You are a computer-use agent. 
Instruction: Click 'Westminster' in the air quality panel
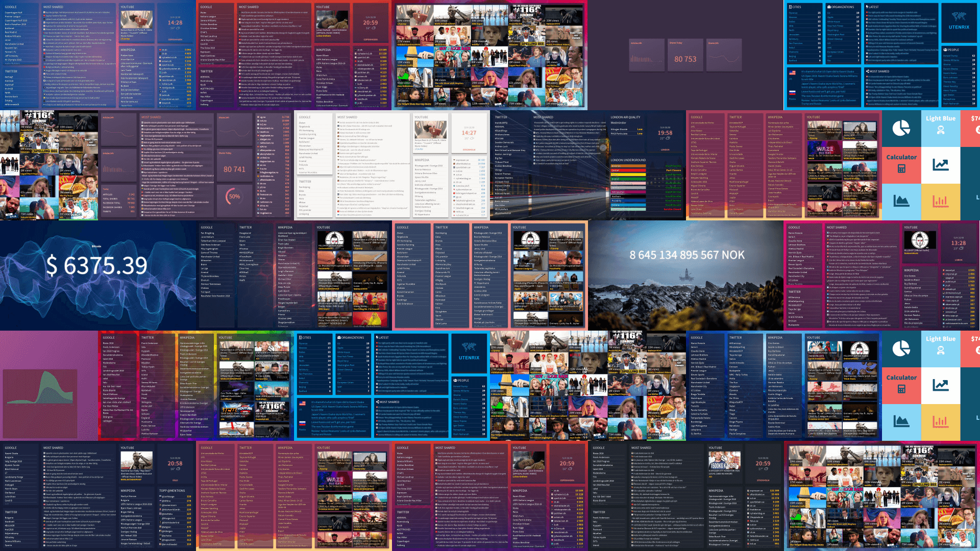point(619,123)
